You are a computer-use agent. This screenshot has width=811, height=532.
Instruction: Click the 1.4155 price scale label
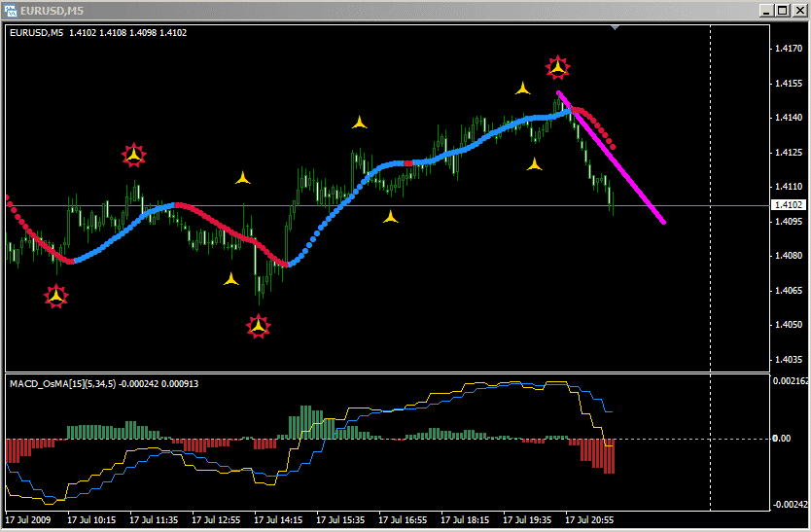tap(789, 84)
